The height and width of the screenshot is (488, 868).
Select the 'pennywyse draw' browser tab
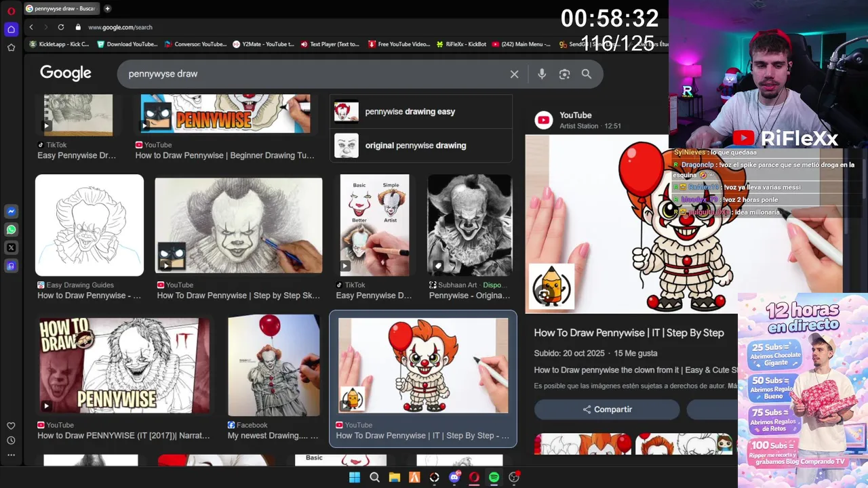(x=61, y=9)
